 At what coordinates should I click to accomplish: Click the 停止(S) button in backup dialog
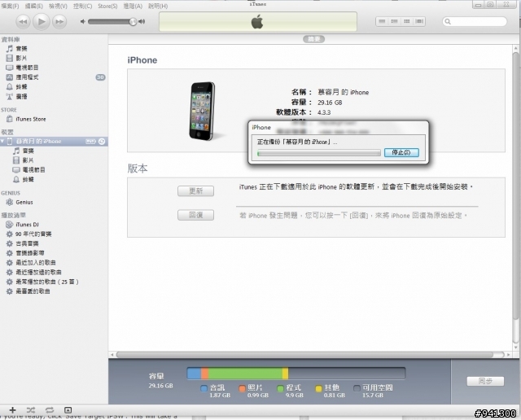tap(401, 152)
